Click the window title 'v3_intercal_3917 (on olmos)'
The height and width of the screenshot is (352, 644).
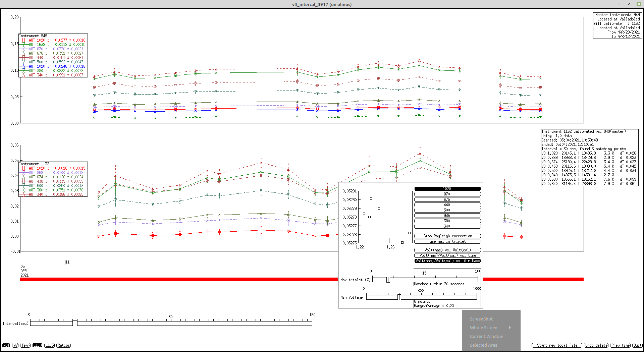[322, 4]
